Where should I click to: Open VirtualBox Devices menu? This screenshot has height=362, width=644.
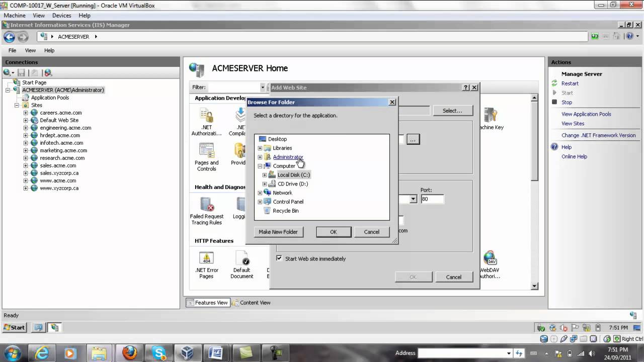(x=61, y=16)
